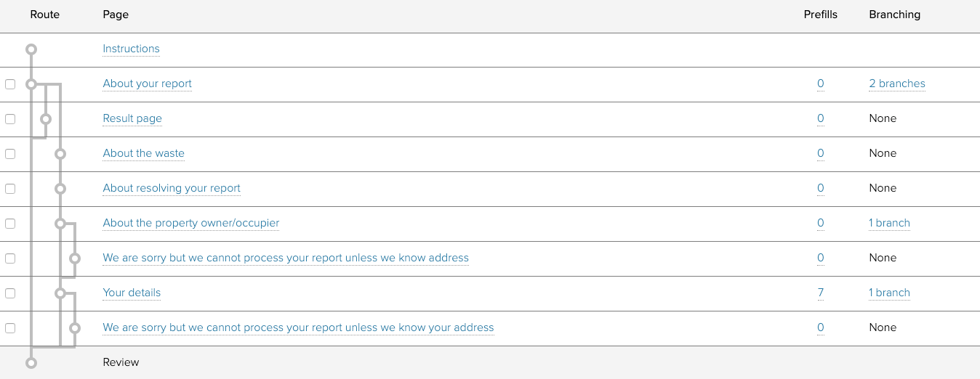Screen dimensions: 980x379
Task: Click prefills count 7 for Your details
Action: click(x=820, y=293)
